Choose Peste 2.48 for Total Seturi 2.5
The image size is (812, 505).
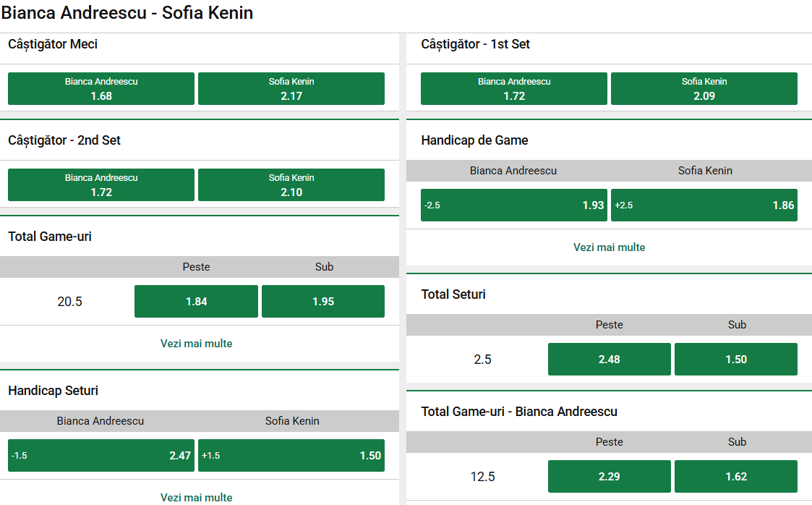tap(609, 359)
